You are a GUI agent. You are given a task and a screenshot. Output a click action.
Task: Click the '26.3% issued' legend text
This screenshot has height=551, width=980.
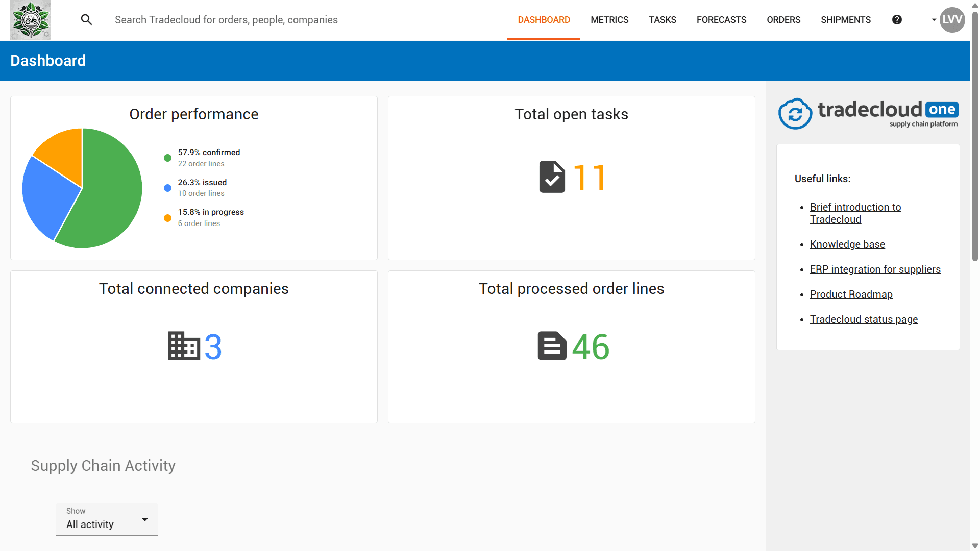pyautogui.click(x=202, y=183)
